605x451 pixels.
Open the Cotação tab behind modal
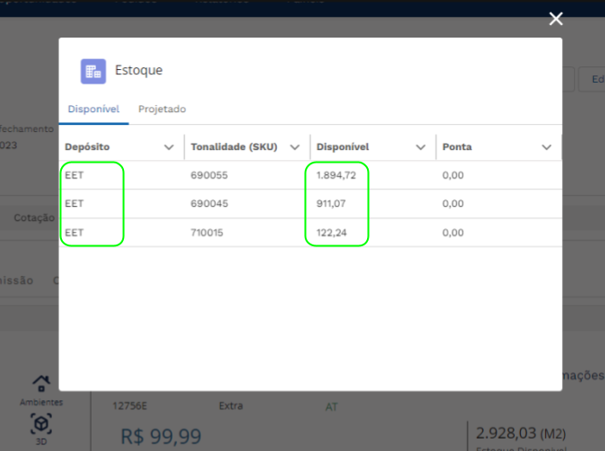(x=33, y=217)
